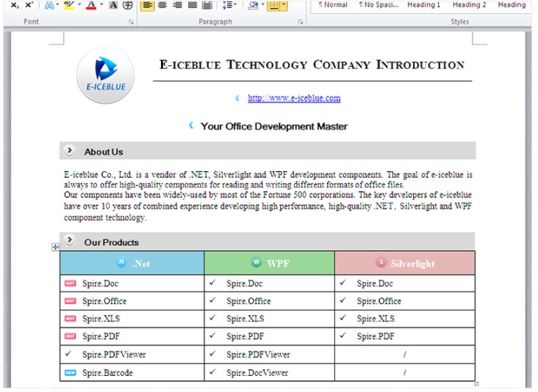Apply paragraph shading paint bucket
538x392 pixels.
pyautogui.click(x=254, y=5)
